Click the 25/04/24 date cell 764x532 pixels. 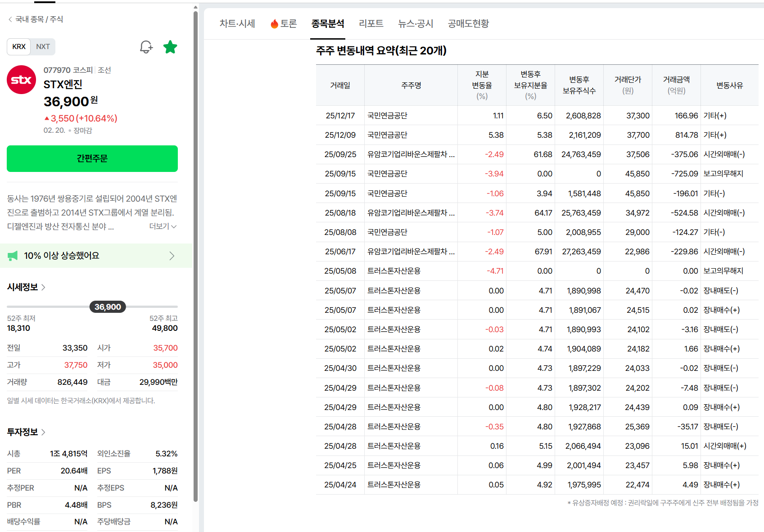point(340,485)
